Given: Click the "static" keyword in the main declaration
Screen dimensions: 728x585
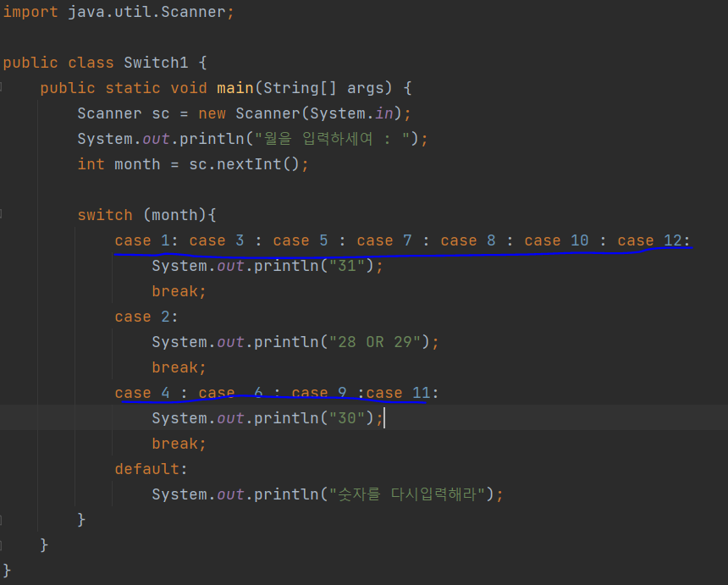Looking at the screenshot, I should [x=133, y=88].
